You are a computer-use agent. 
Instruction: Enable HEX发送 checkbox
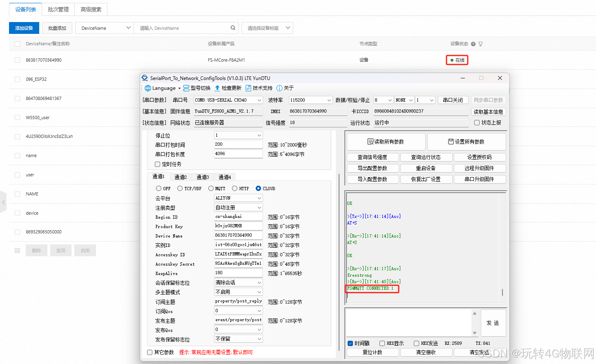click(416, 343)
